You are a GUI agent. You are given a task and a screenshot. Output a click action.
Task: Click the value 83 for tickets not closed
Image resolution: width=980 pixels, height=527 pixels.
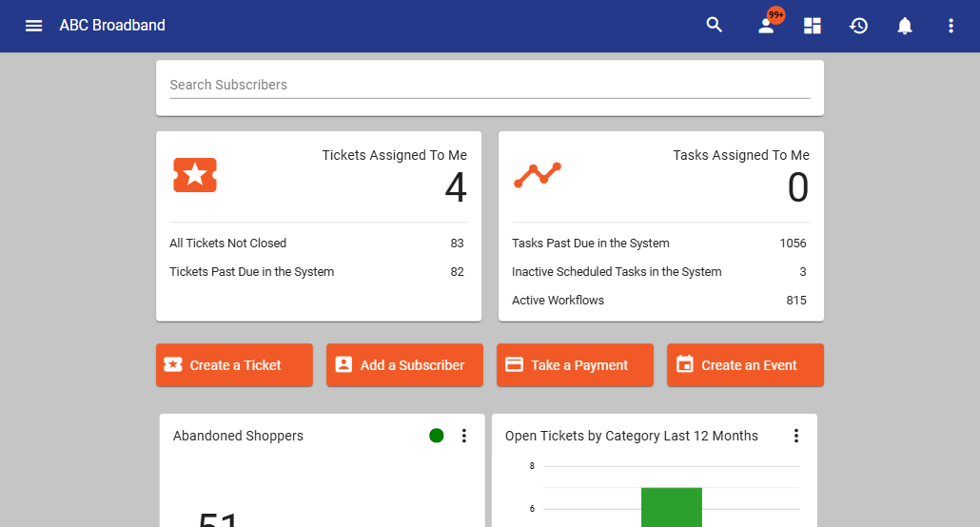pos(457,244)
